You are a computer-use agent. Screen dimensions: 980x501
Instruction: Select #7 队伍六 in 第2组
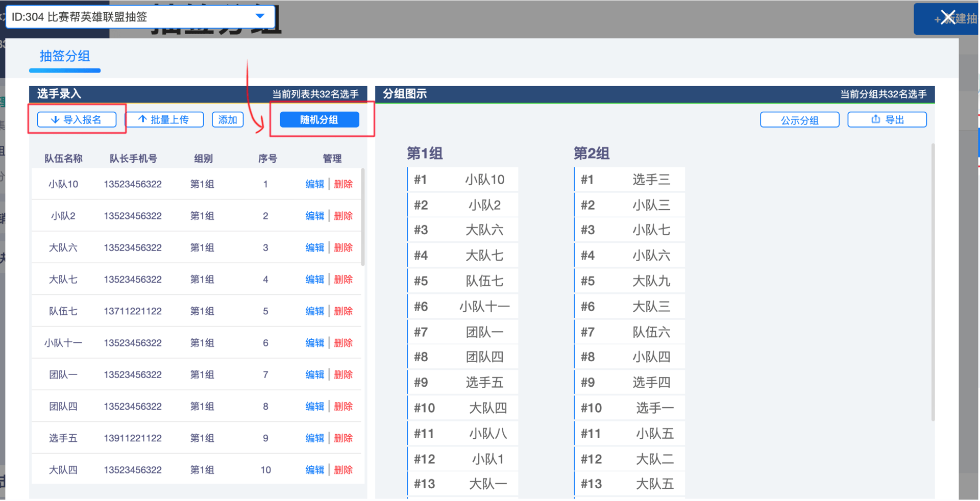click(x=629, y=332)
